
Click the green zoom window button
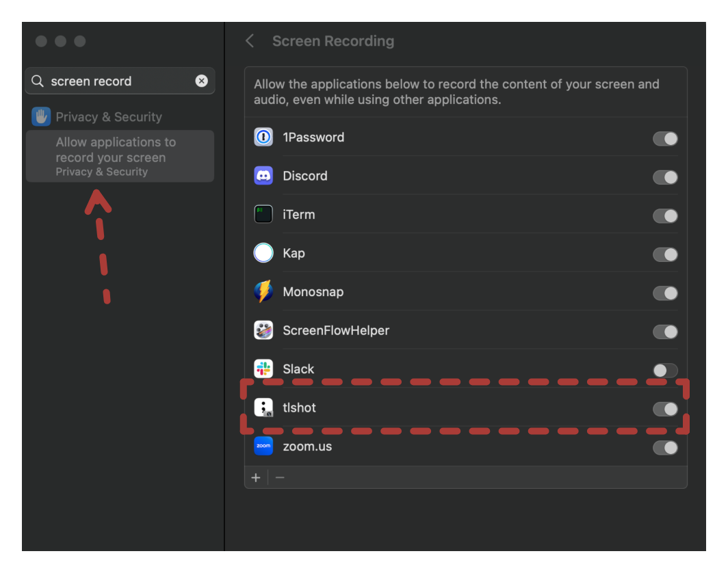coord(80,41)
